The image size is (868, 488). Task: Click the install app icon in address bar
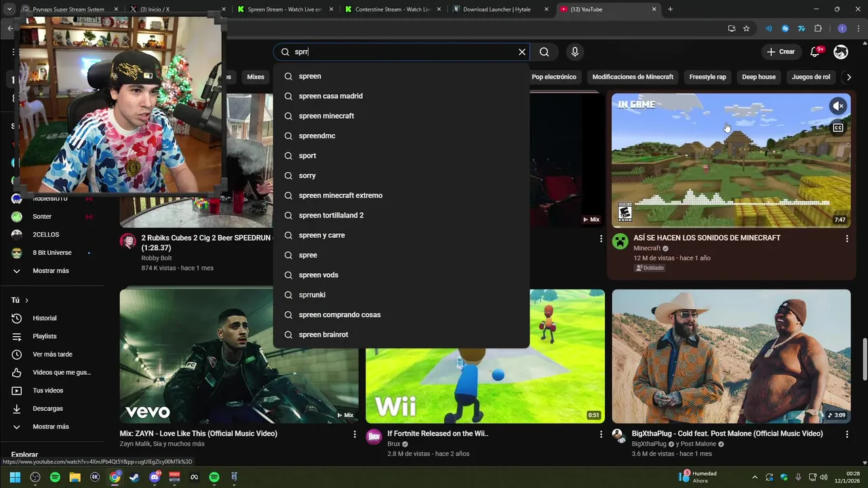pyautogui.click(x=731, y=28)
